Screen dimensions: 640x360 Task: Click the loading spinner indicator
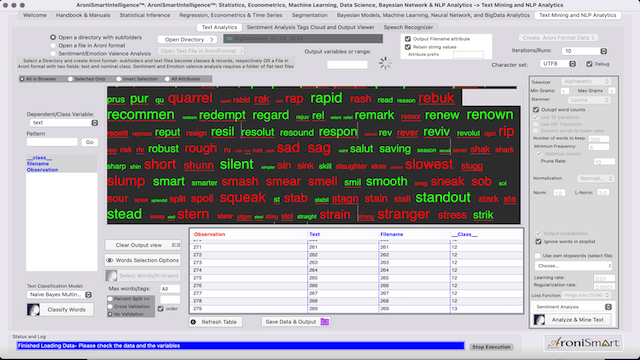tap(384, 63)
